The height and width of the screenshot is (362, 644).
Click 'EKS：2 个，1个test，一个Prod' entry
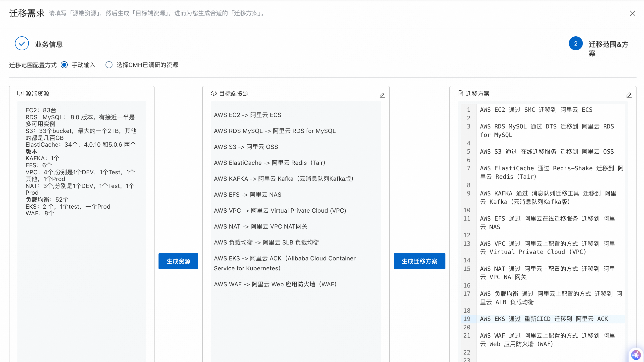[x=68, y=206]
